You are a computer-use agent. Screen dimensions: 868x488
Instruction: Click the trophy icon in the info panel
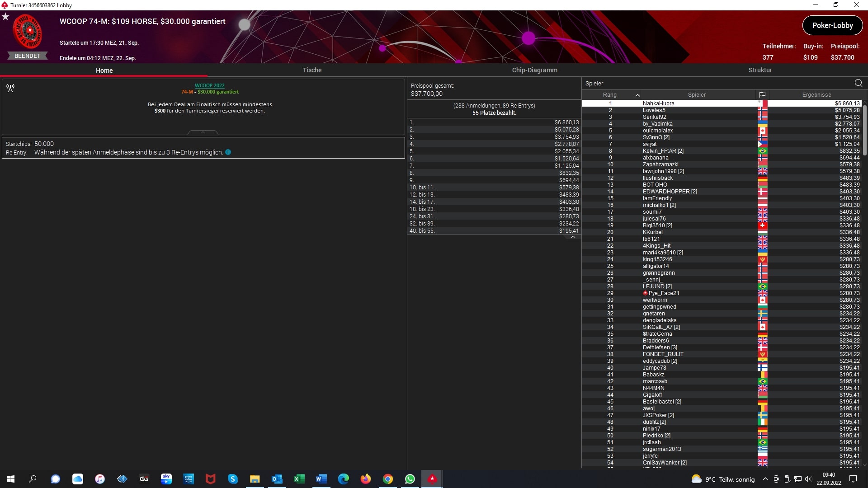click(10, 88)
